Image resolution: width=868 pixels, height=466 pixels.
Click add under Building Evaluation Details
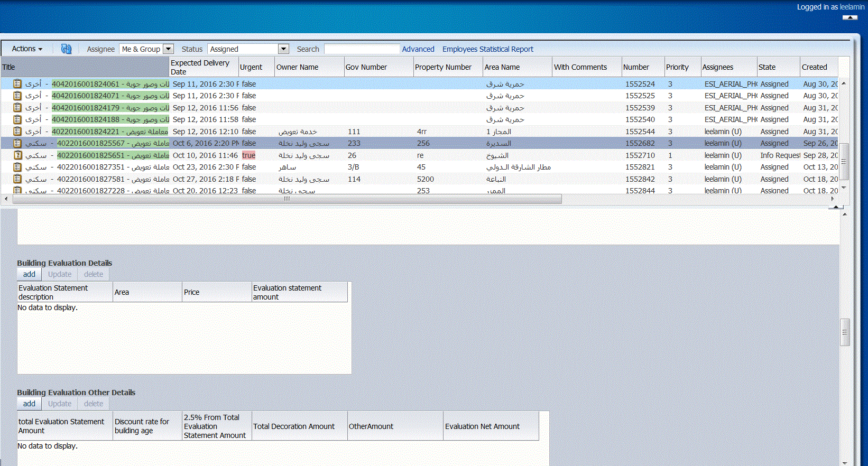(x=29, y=274)
